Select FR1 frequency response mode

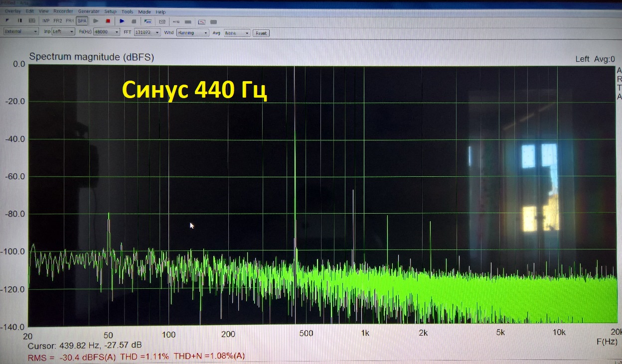(70, 21)
